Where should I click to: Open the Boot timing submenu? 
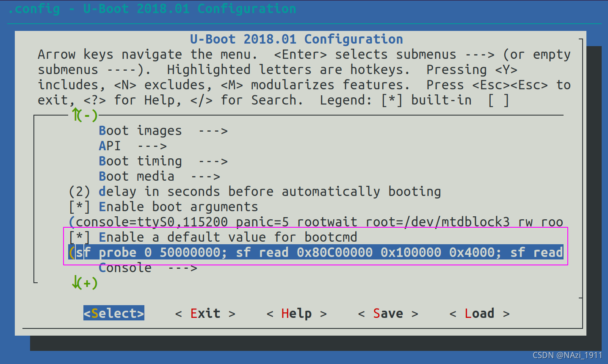click(x=163, y=161)
